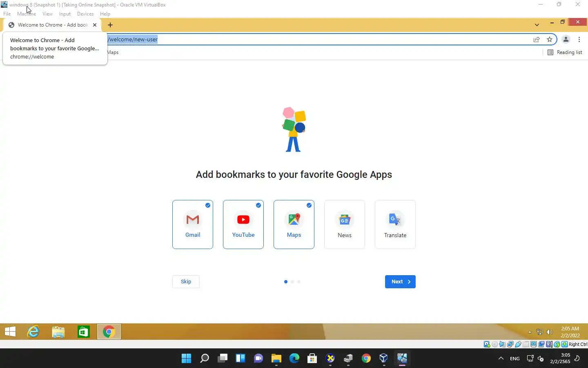Open the VirtualBox Devices menu
This screenshot has width=588, height=368.
click(x=85, y=14)
